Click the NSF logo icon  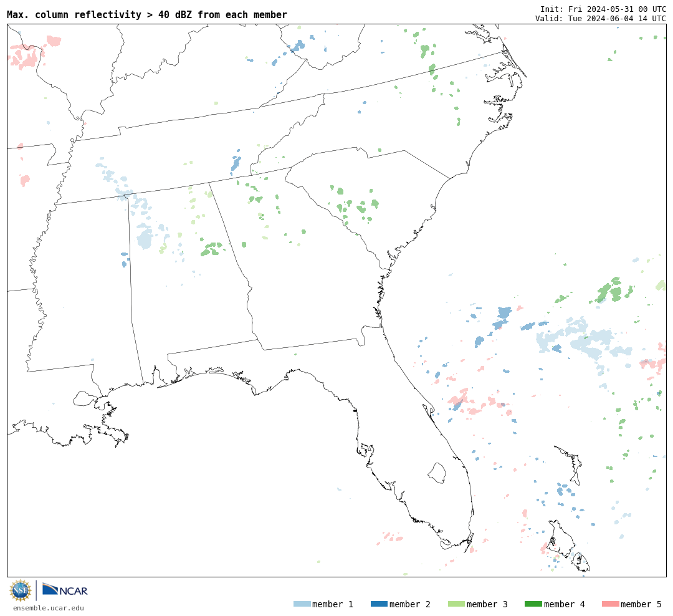click(x=20, y=590)
